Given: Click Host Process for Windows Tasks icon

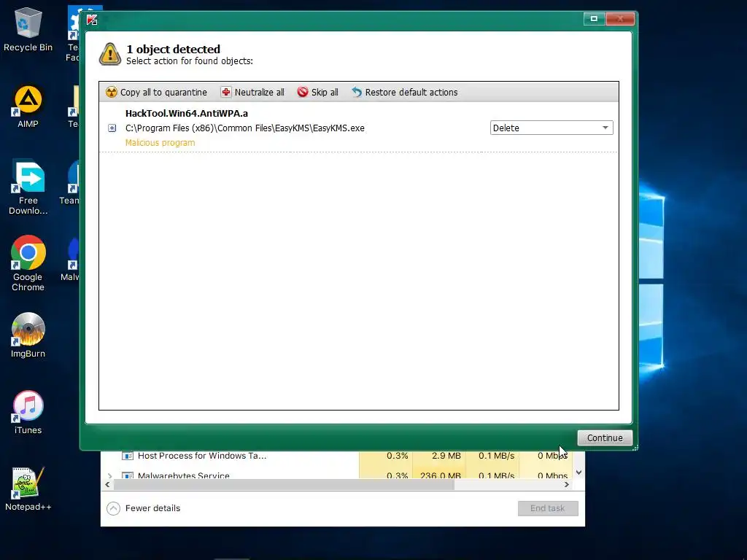Looking at the screenshot, I should (x=127, y=456).
